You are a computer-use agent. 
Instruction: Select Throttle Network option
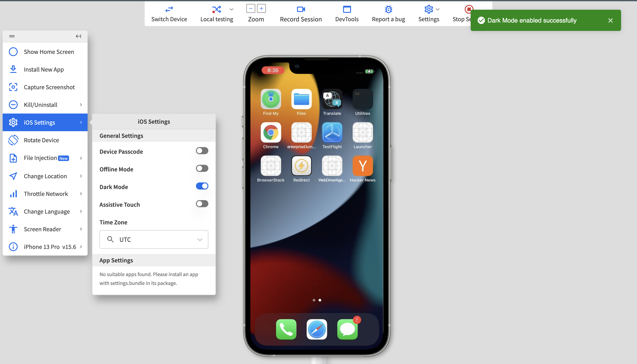click(x=46, y=193)
